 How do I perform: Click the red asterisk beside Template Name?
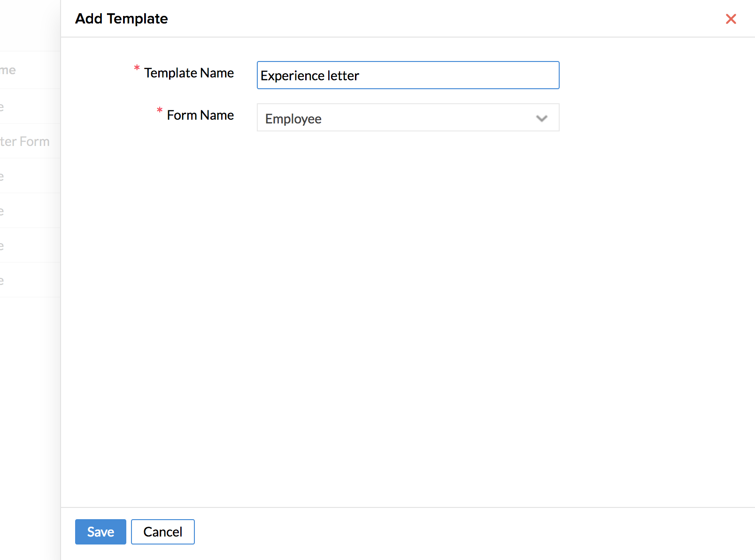tap(137, 69)
